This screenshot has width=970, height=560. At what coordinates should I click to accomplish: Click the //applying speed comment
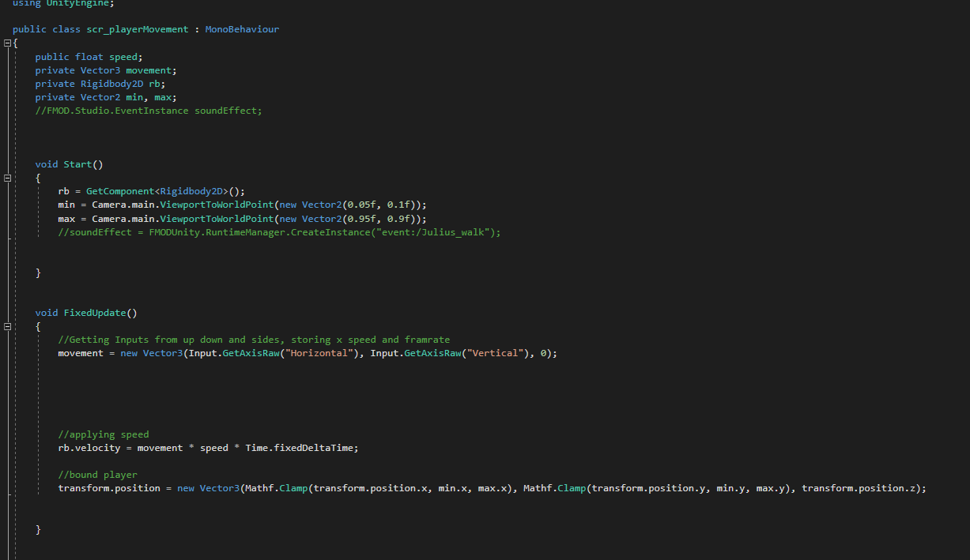103,434
